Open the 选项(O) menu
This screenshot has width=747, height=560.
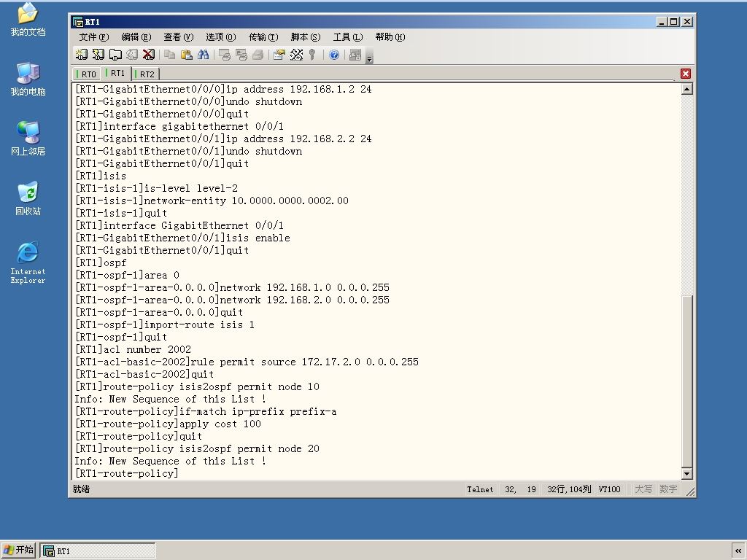coord(221,37)
